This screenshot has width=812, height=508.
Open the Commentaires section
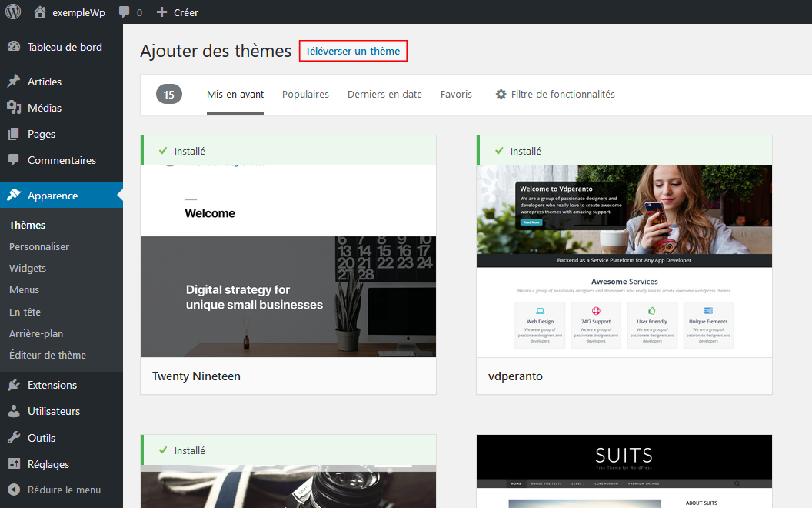(x=62, y=160)
